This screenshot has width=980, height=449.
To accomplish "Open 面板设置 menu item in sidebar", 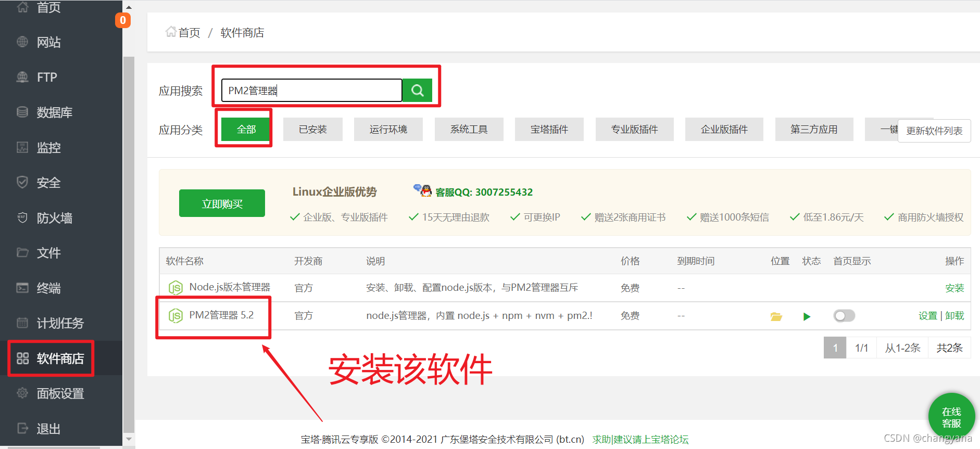I will (x=61, y=393).
